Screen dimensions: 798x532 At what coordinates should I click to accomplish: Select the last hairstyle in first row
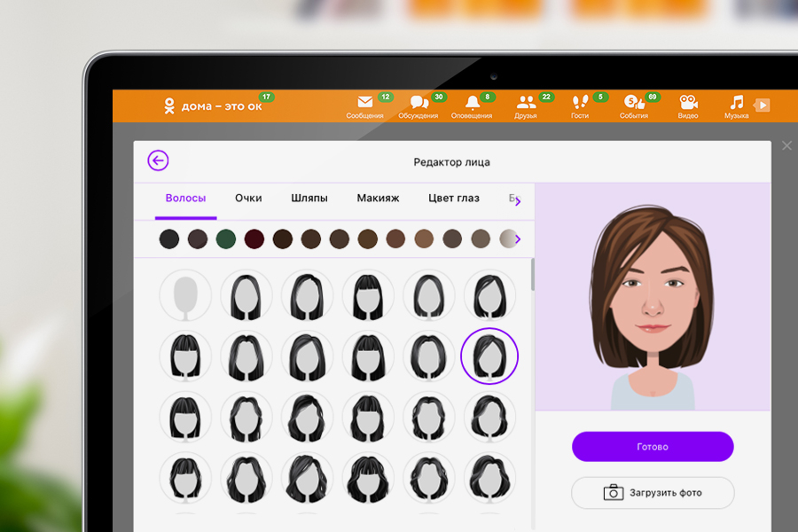coord(489,295)
